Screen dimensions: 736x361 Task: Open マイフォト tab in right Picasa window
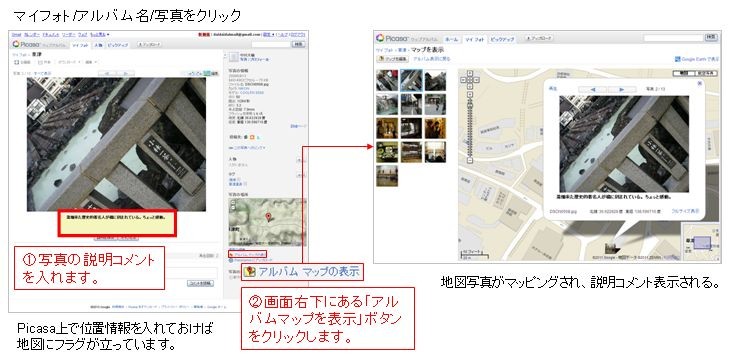pos(474,39)
